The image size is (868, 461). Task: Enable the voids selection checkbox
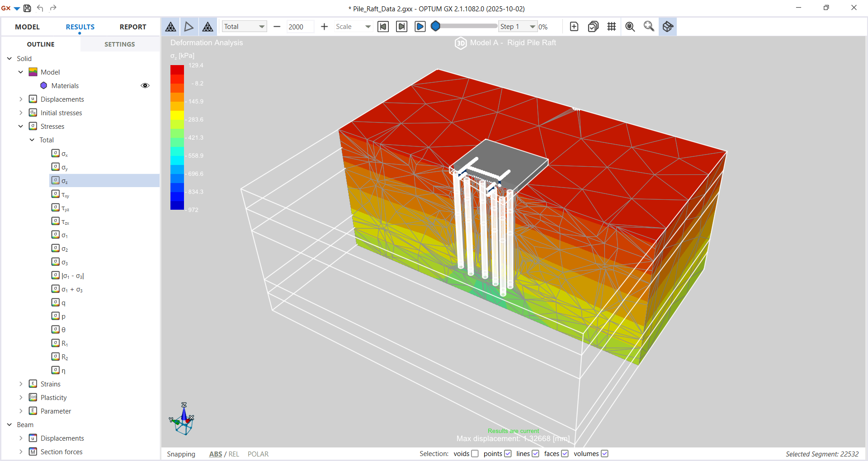(475, 454)
